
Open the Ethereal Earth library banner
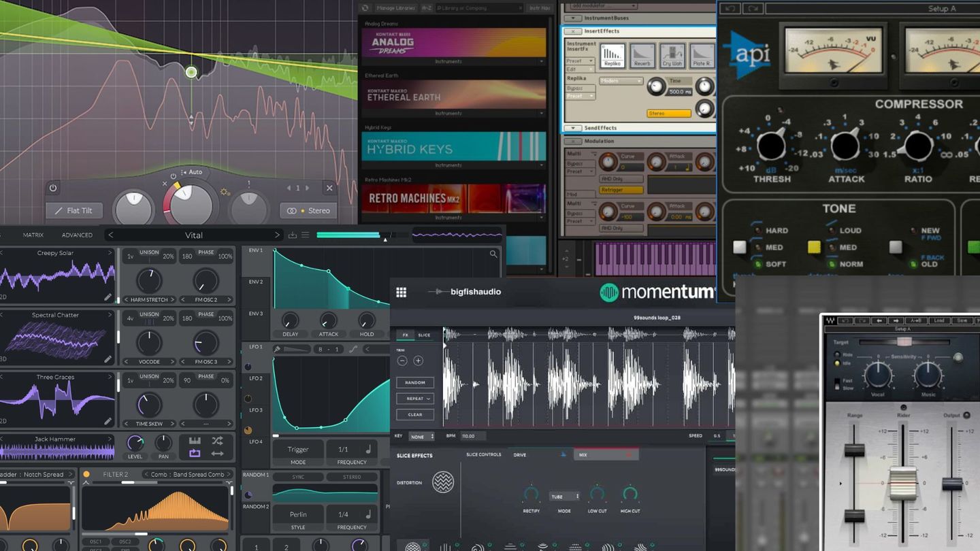click(x=454, y=95)
